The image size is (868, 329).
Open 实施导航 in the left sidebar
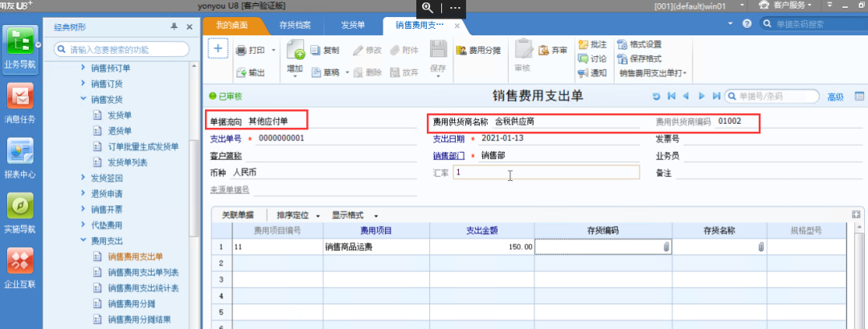[x=20, y=213]
